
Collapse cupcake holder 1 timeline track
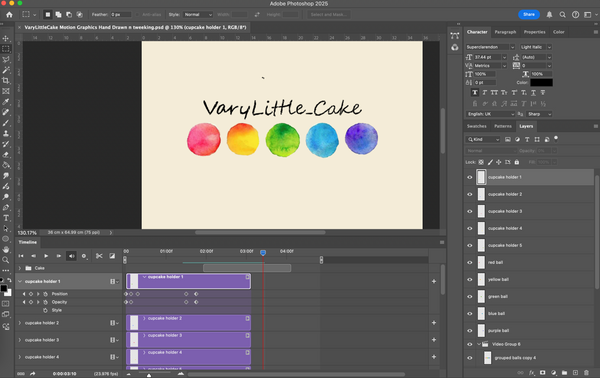tap(20, 281)
